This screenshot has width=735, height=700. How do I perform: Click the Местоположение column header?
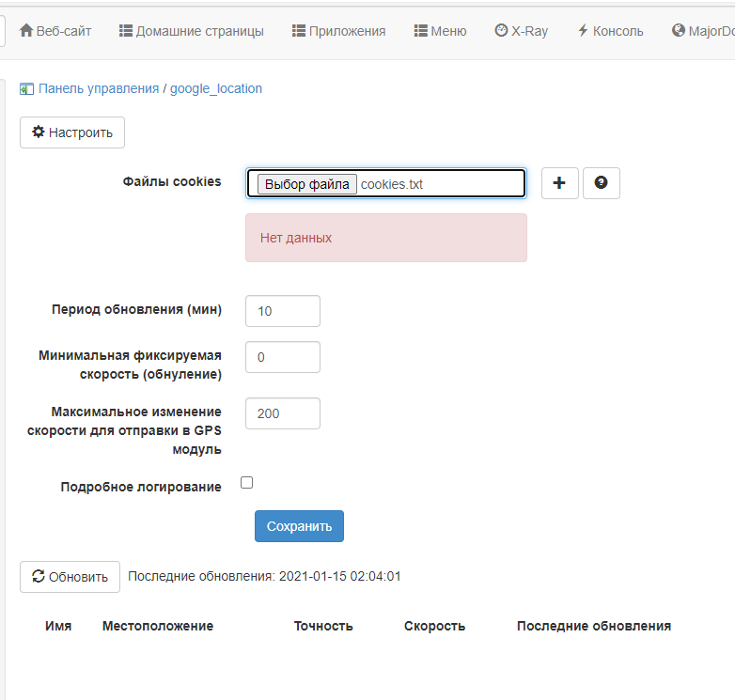click(158, 626)
